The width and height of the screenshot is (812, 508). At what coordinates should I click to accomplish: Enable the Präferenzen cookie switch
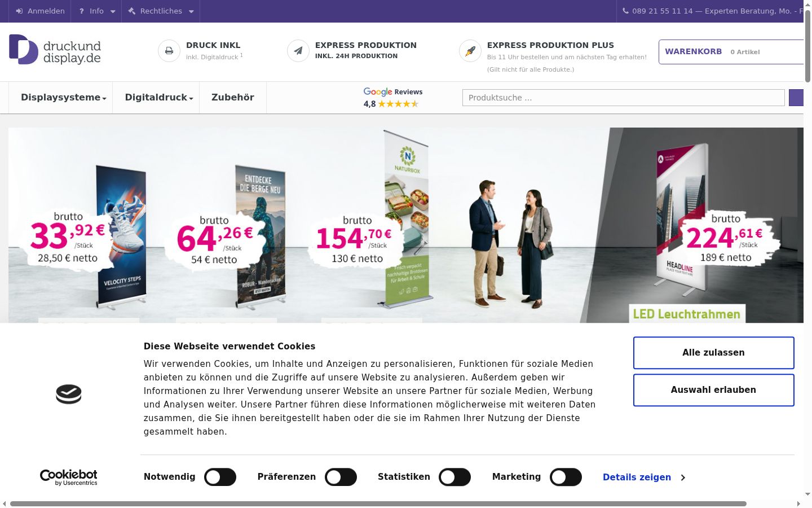tap(341, 477)
